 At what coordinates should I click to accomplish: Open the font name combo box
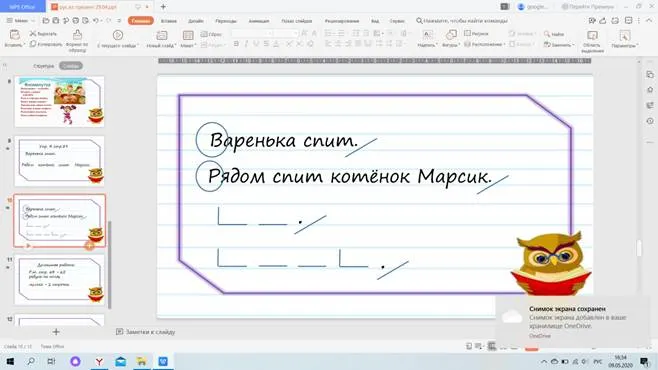(x=252, y=33)
